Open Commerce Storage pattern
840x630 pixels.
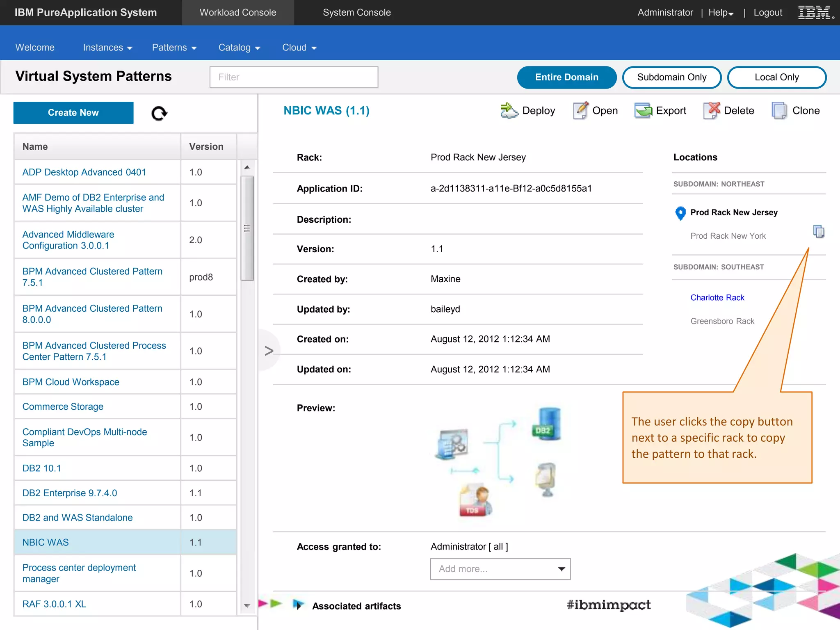pyautogui.click(x=63, y=406)
